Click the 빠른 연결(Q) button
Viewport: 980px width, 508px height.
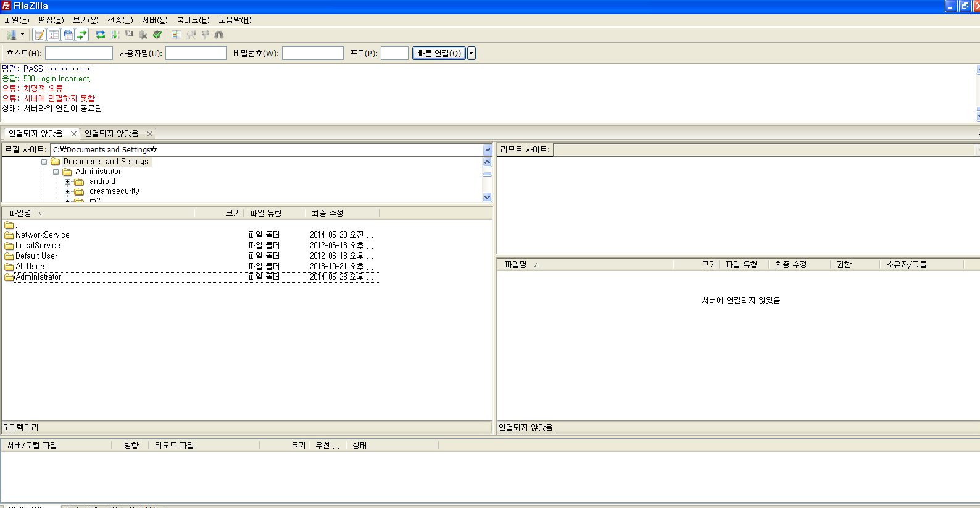coord(438,53)
